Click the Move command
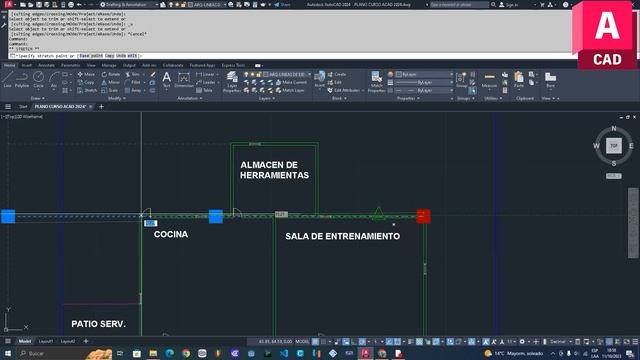Image resolution: width=640 pixels, height=360 pixels. click(86, 74)
